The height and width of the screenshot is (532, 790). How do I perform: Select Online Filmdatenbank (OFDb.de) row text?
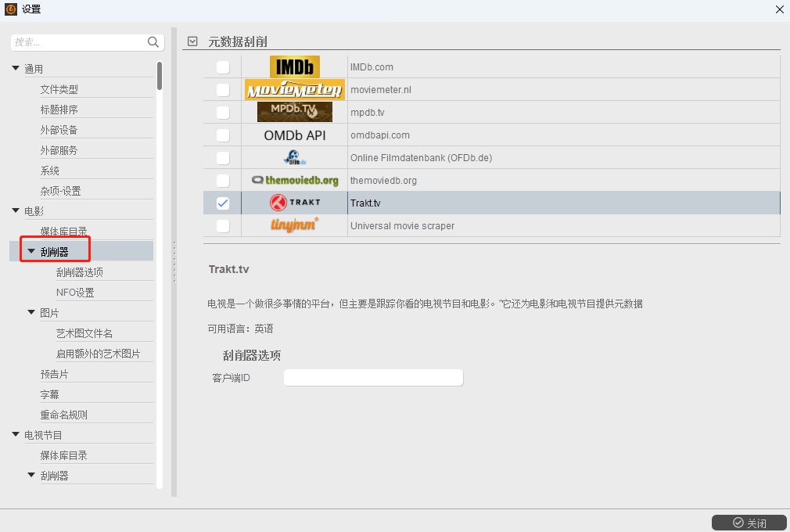[421, 158]
